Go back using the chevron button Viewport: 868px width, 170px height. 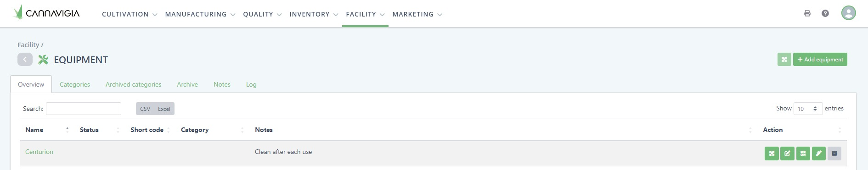[x=25, y=60]
